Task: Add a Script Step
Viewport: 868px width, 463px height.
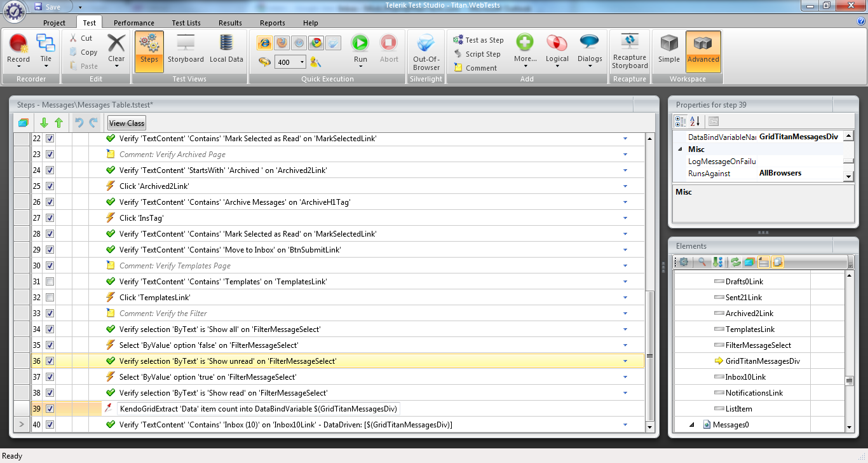Action: click(477, 54)
